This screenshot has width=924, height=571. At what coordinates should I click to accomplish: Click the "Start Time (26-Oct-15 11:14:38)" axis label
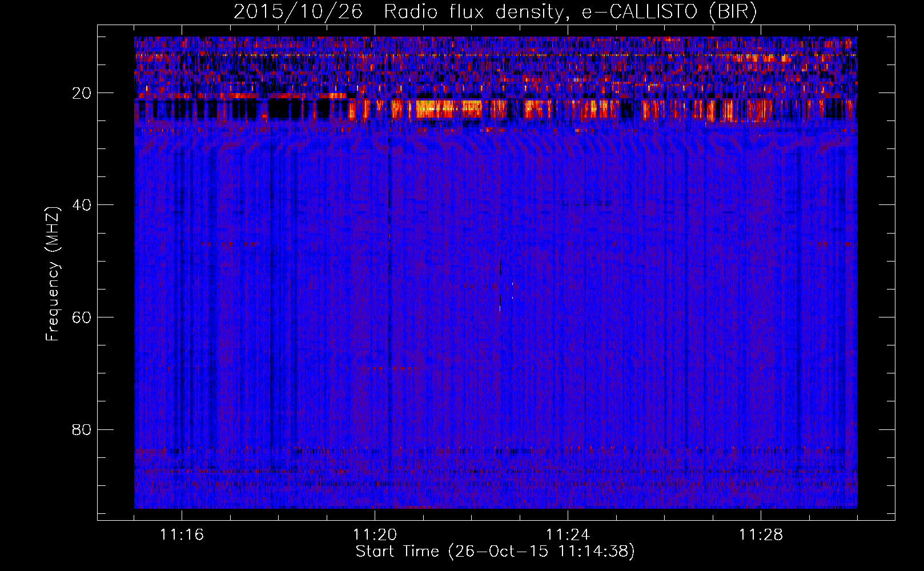pos(495,552)
